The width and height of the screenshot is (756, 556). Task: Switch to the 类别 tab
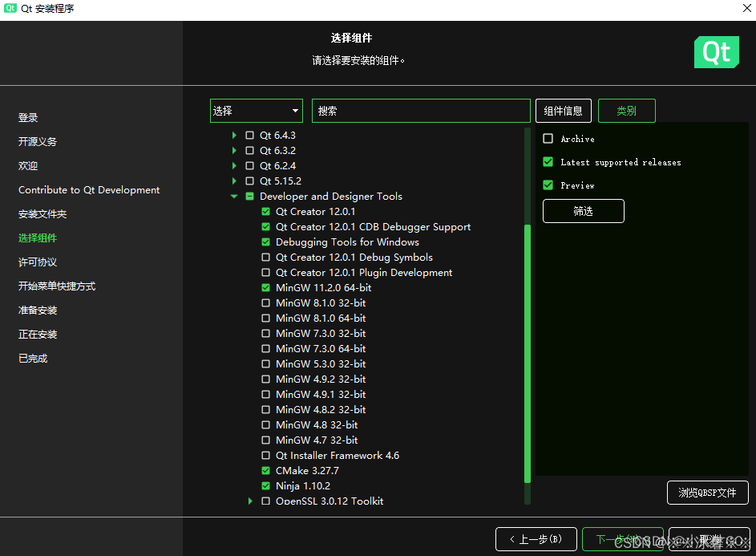626,111
